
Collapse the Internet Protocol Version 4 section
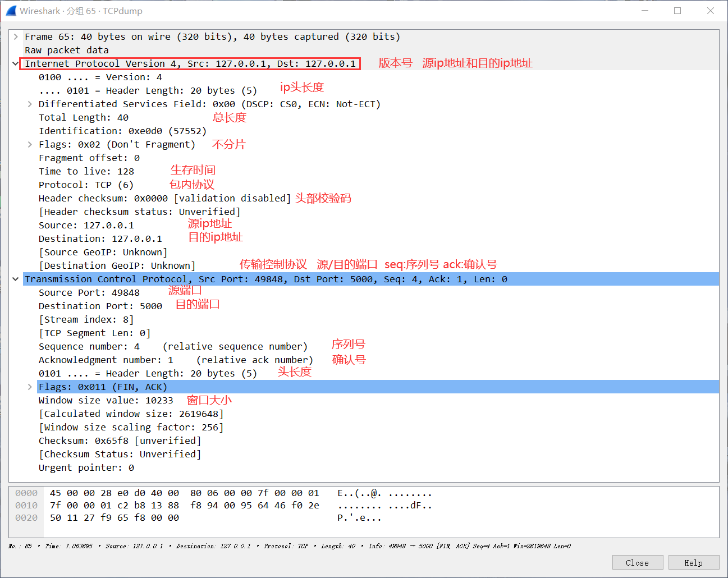[x=16, y=63]
